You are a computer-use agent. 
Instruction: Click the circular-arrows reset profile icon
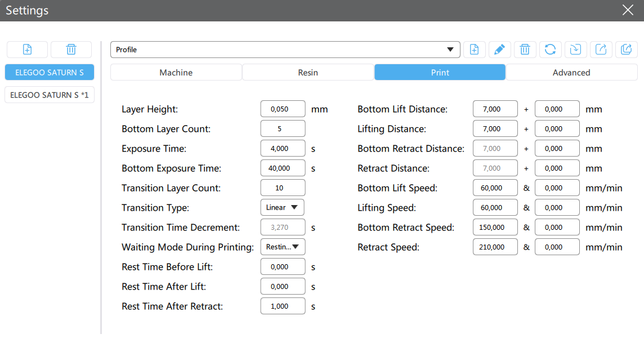550,50
